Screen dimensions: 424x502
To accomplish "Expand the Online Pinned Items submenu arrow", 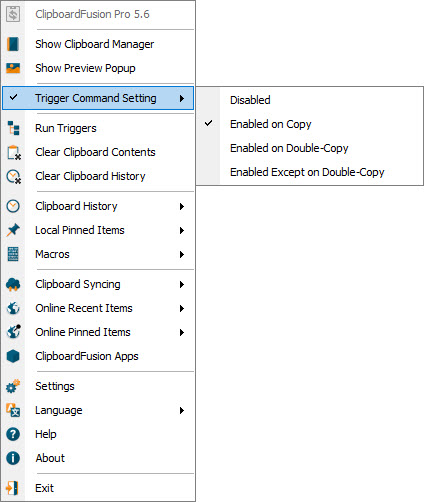I will coord(182,332).
